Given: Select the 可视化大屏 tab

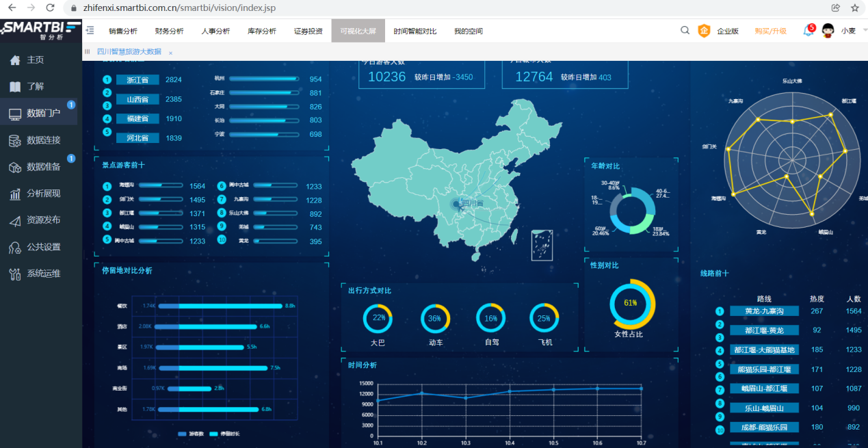Looking at the screenshot, I should 358,31.
